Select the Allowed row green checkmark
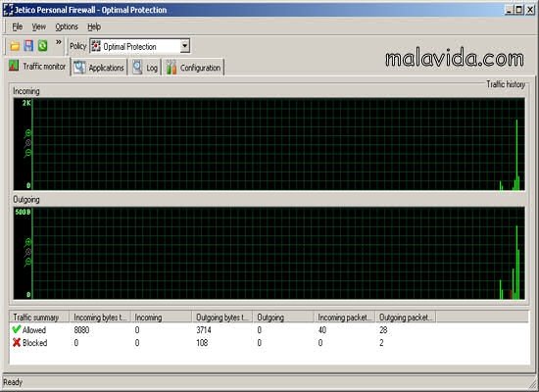This screenshot has width=539, height=392. (16, 329)
